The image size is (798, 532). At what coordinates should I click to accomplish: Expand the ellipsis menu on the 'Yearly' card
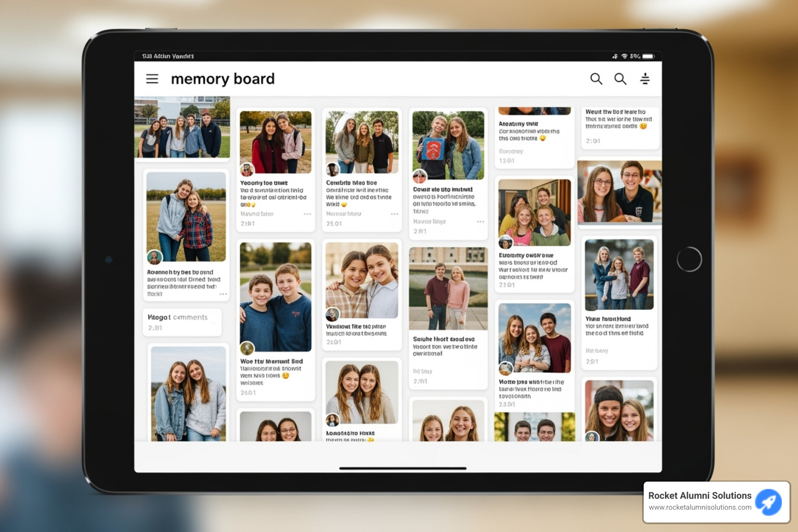[307, 214]
